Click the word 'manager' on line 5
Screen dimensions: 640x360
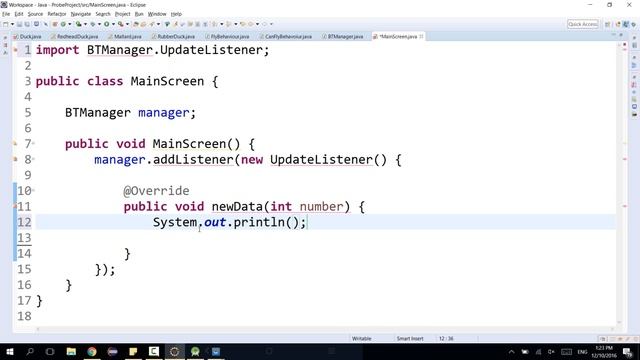pos(164,113)
